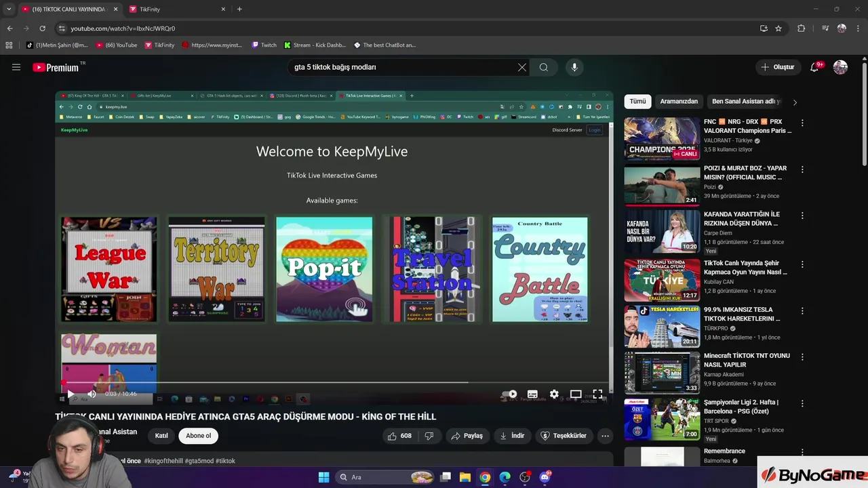Open Chrome profile avatar in toolbar
Image resolution: width=868 pixels, height=488 pixels.
[x=842, y=28]
